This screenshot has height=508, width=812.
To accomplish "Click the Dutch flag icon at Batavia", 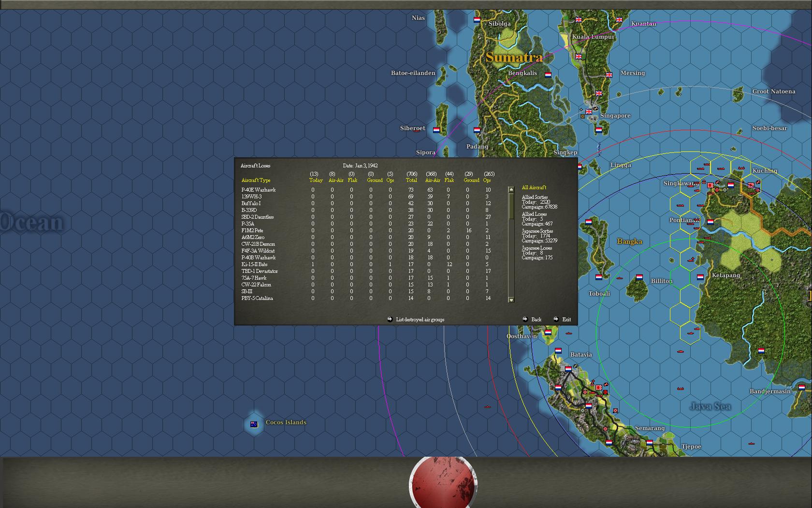I will (x=558, y=351).
